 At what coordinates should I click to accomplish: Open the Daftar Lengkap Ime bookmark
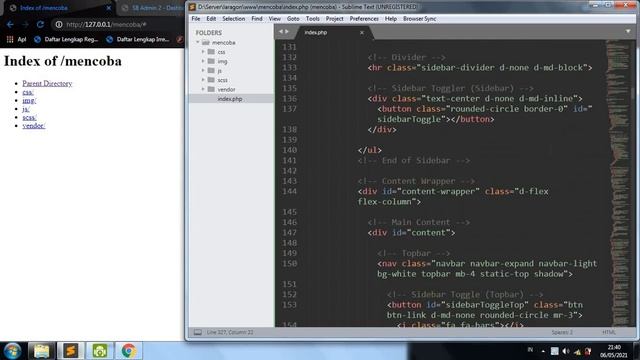click(138, 39)
